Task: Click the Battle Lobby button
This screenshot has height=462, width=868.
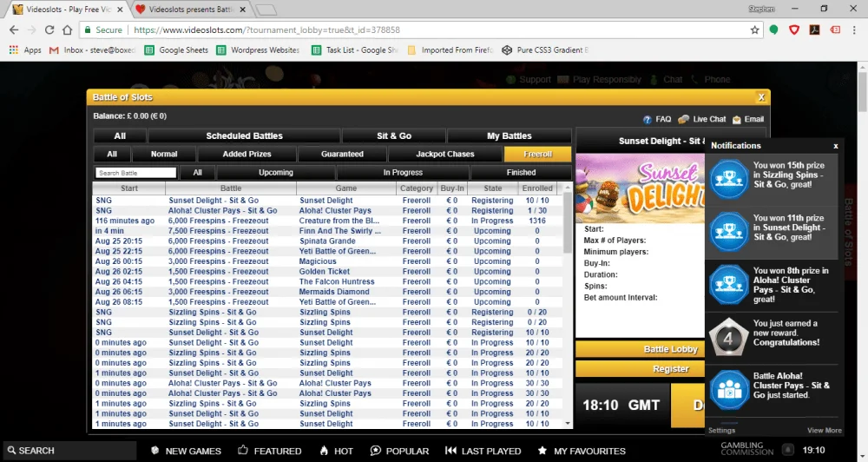Action: point(641,349)
